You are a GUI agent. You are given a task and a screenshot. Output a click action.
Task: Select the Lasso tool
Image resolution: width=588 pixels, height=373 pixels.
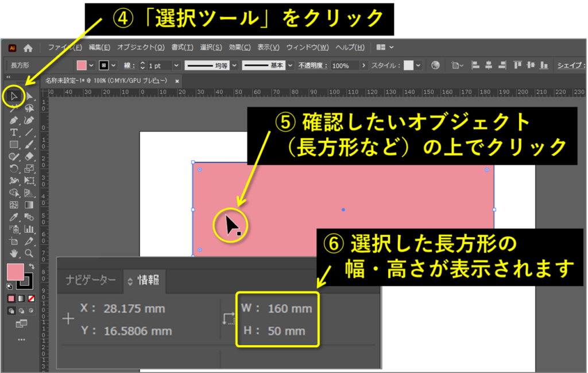(29, 109)
